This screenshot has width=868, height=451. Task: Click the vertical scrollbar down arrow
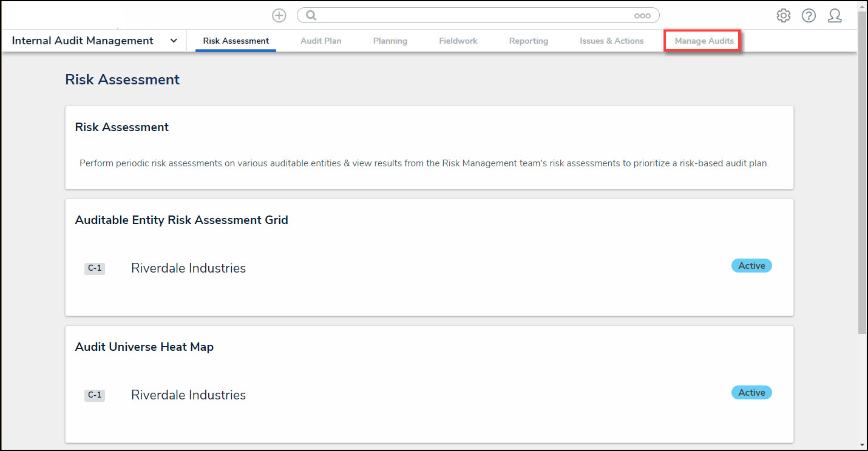862,445
